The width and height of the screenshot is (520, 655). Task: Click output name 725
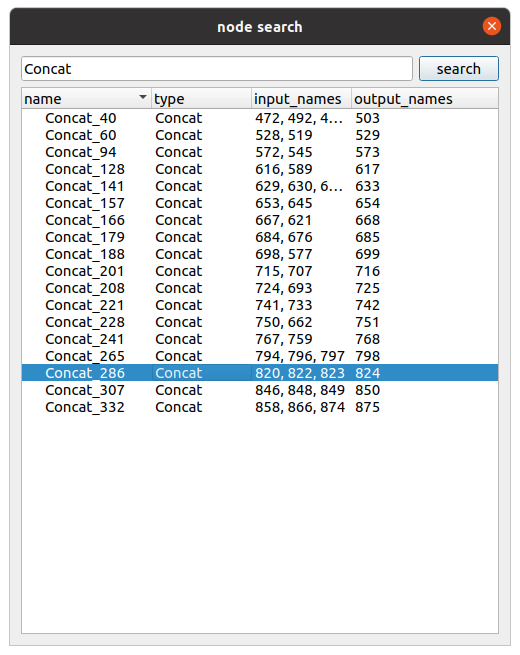tap(368, 288)
